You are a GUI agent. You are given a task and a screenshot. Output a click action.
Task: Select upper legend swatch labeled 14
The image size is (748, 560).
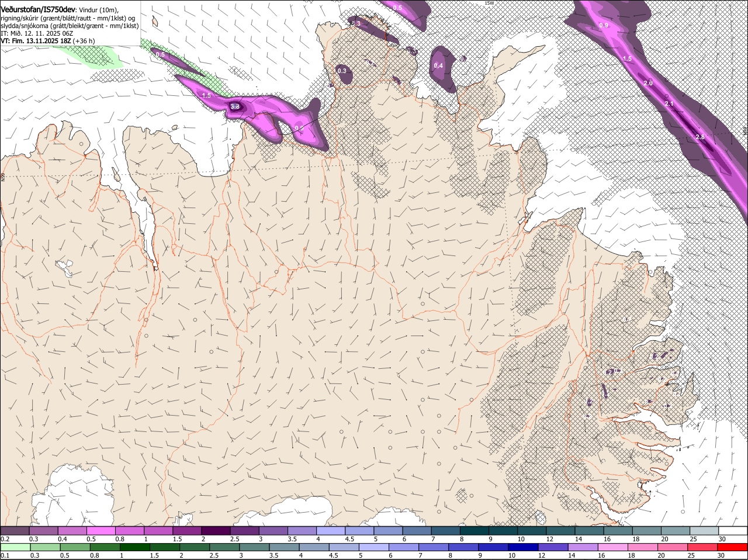(x=588, y=531)
